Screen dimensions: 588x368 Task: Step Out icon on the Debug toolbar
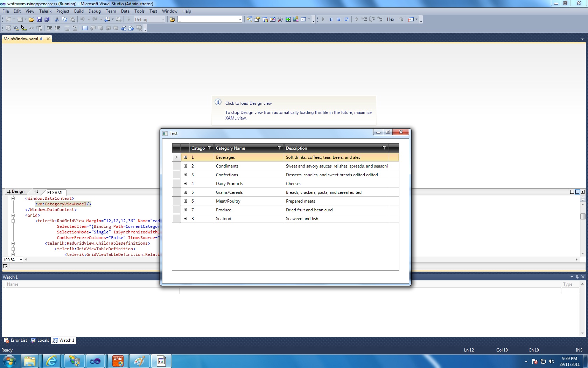coord(380,20)
